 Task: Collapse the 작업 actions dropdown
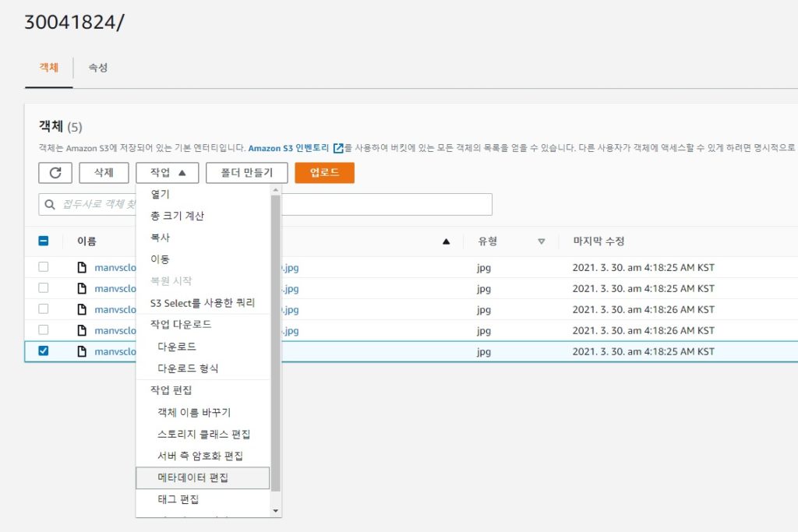tap(167, 173)
